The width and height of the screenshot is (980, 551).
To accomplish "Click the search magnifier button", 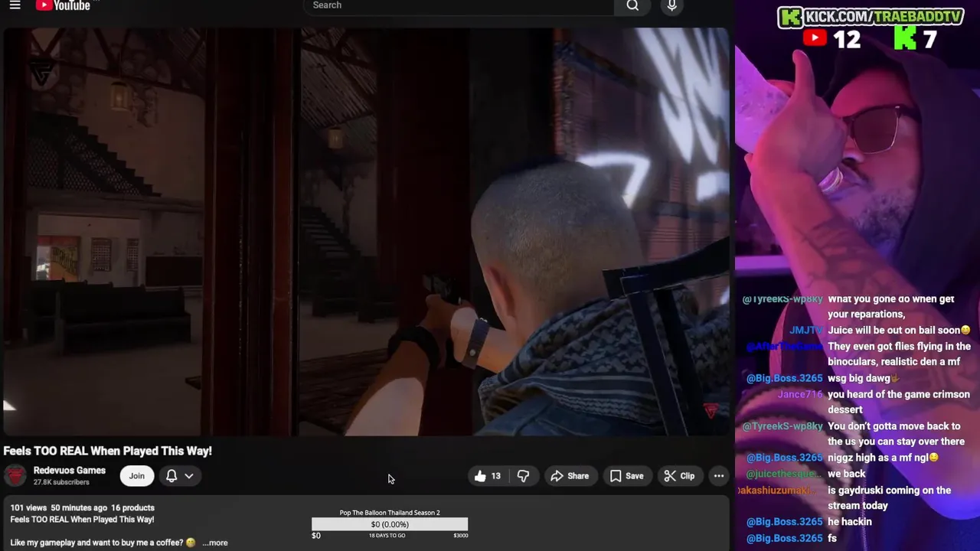I will click(x=632, y=5).
